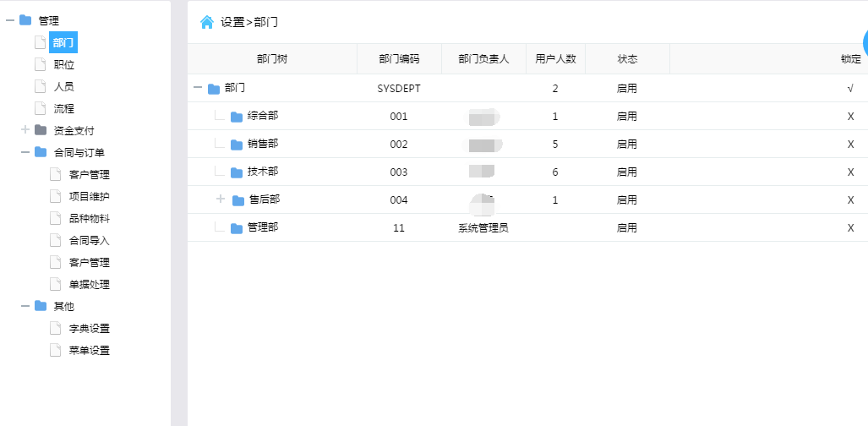
Task: Expand the 售后部 department node
Action: [221, 199]
